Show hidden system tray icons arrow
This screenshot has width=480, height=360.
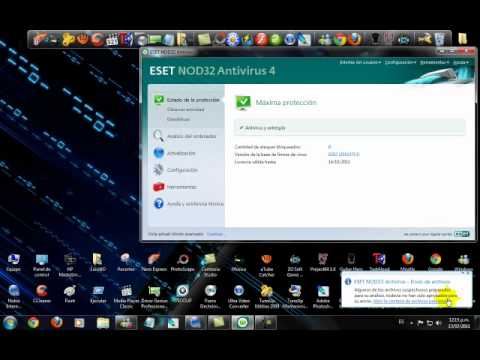coord(411,323)
